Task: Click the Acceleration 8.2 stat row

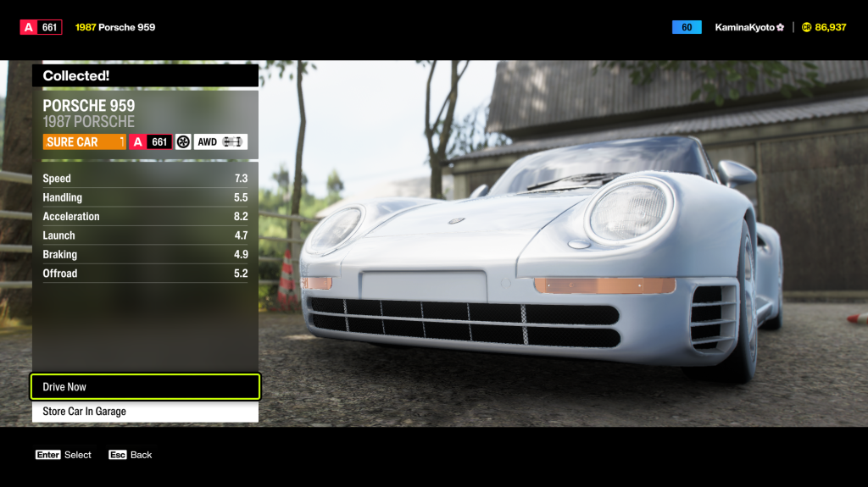Action: click(145, 216)
